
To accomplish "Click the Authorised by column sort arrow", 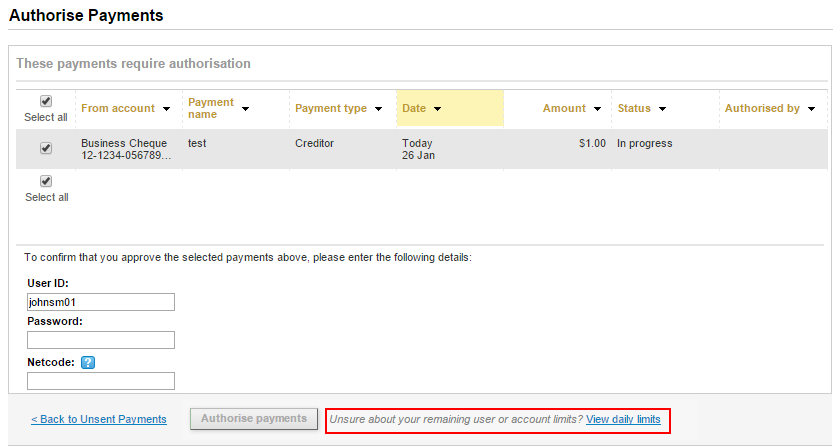I will coord(811,109).
